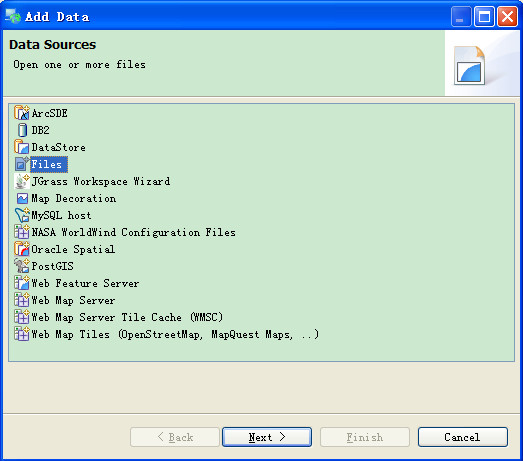Viewport: 523px width, 461px height.
Task: Click the Web Map Tiles icon
Action: [x=22, y=334]
